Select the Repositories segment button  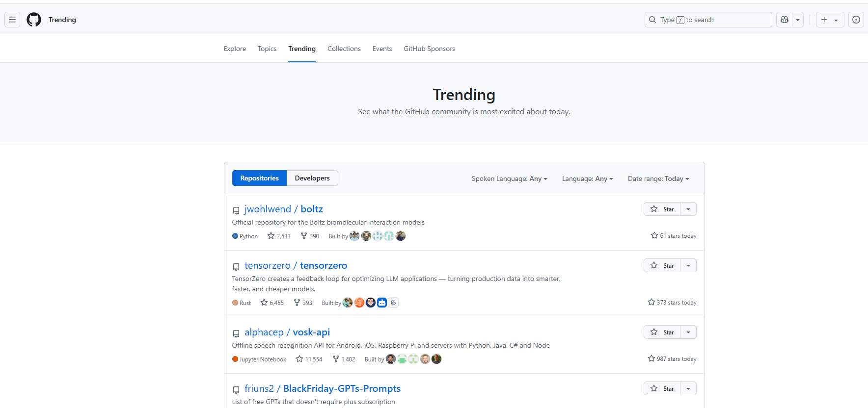pyautogui.click(x=259, y=178)
